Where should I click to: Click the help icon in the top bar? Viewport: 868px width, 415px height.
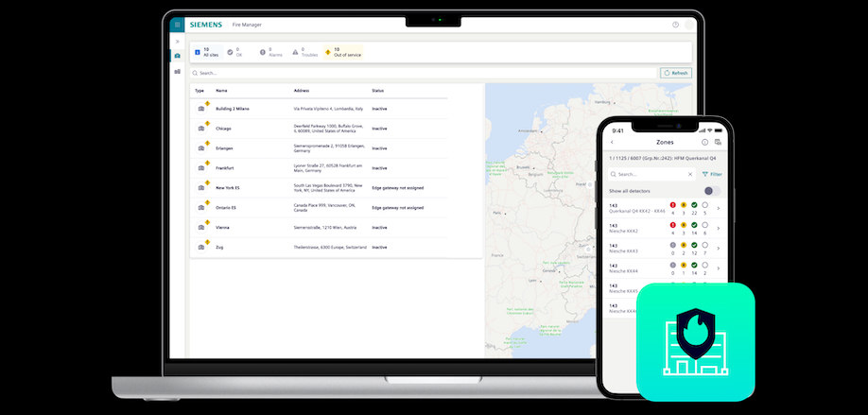[x=675, y=25]
